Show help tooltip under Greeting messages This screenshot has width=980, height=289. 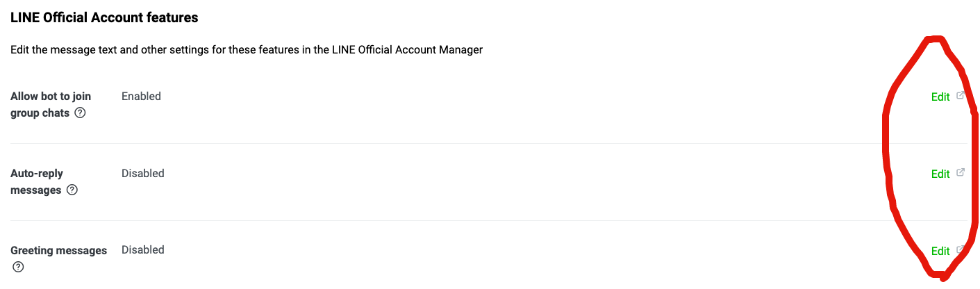[x=18, y=267]
